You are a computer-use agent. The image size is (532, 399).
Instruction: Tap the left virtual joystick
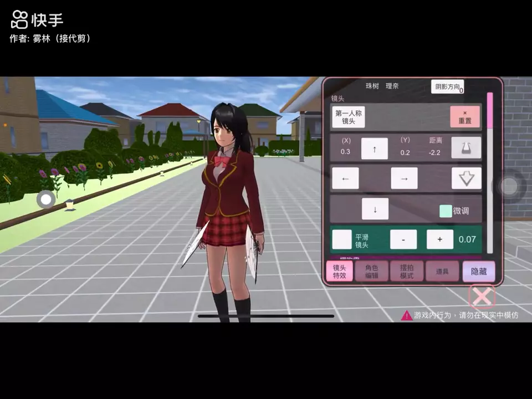[x=46, y=199]
